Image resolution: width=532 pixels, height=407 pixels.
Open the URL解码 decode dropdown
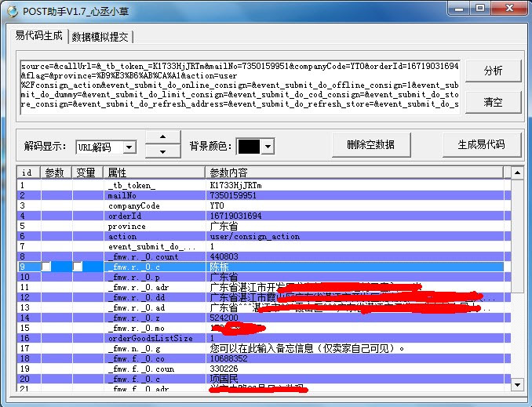click(x=129, y=147)
